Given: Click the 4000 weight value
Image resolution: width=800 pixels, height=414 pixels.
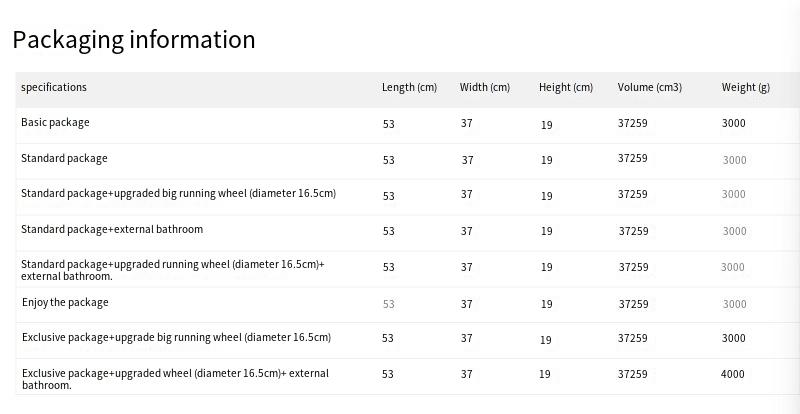Looking at the screenshot, I should pos(733,374).
